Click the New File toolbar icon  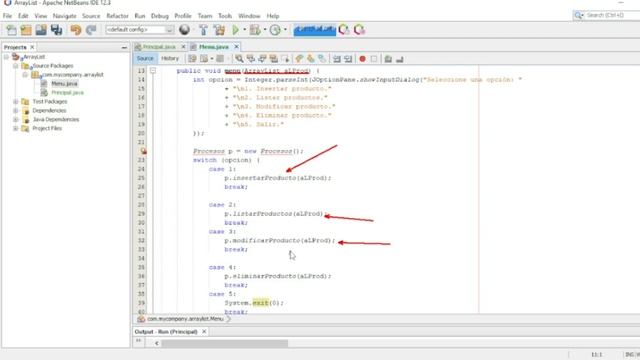11,30
